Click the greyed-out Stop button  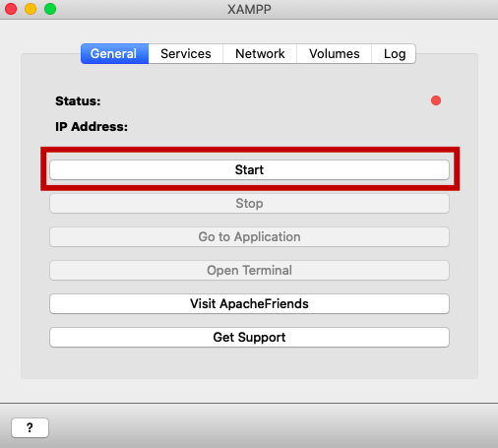pos(249,203)
